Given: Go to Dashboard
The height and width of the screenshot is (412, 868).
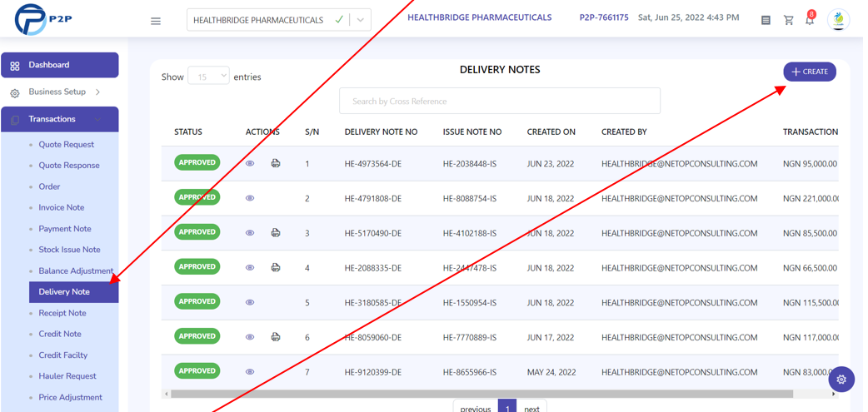Looking at the screenshot, I should (60, 65).
